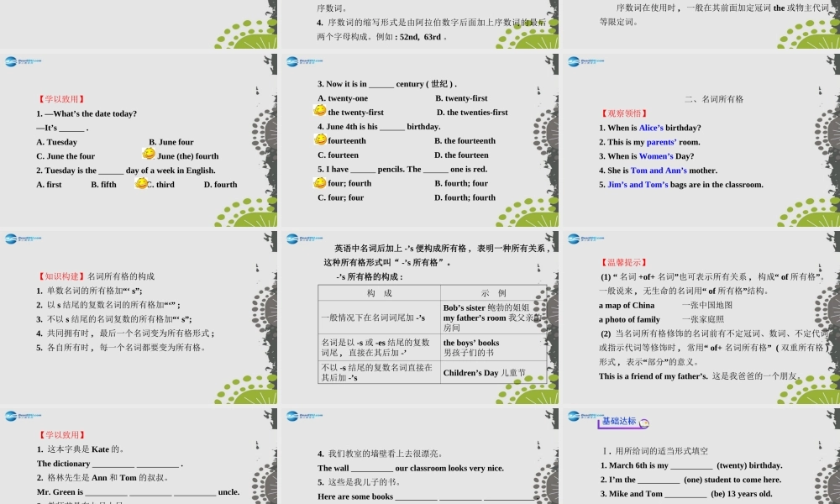Screen dimensions: 840x504
Task: Select the option "B. the fourteenth"
Action: pyautogui.click(x=465, y=141)
